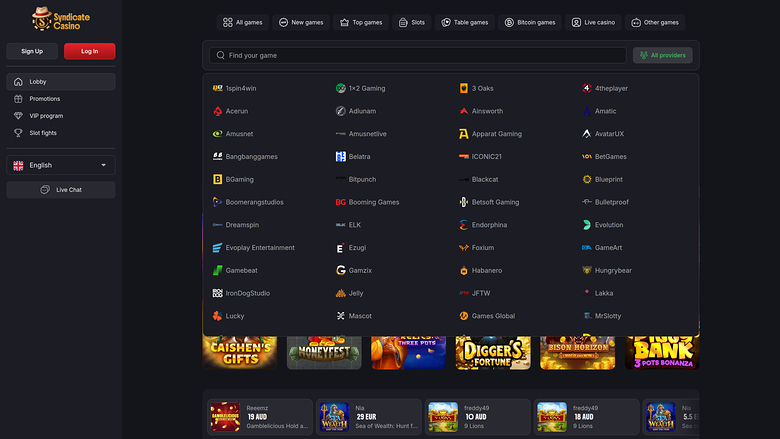
Task: Click the Bangbanggames provider icon
Action: pos(217,156)
